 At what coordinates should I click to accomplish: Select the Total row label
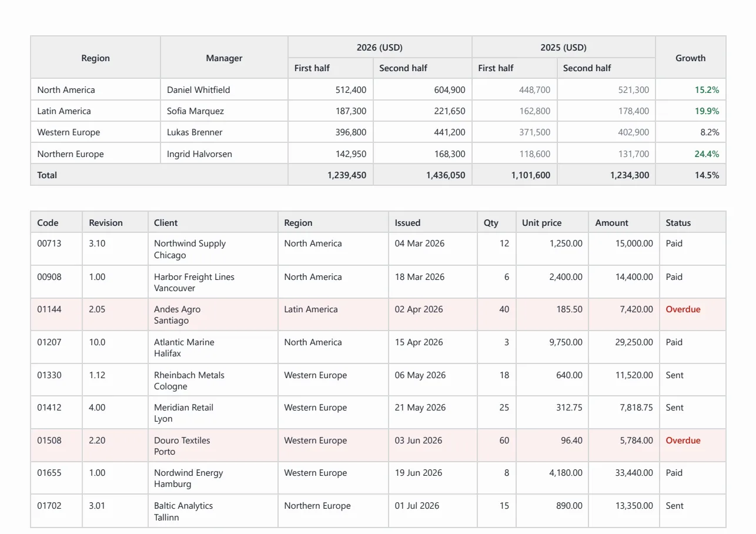tap(47, 175)
